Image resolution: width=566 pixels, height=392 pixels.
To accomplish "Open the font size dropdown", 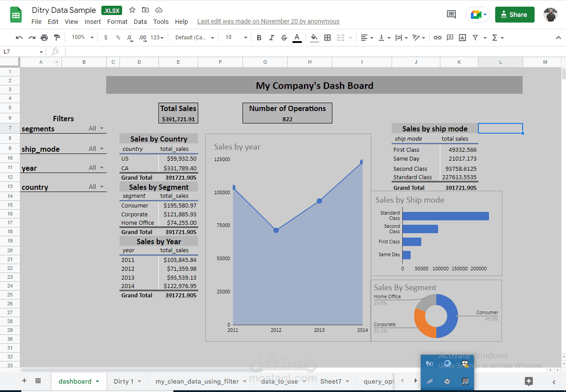I will (235, 38).
